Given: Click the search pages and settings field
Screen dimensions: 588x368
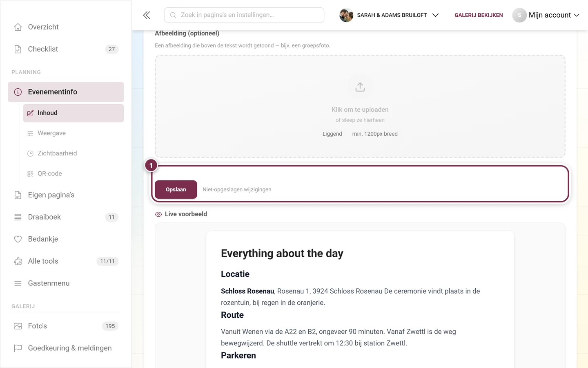Looking at the screenshot, I should point(244,15).
